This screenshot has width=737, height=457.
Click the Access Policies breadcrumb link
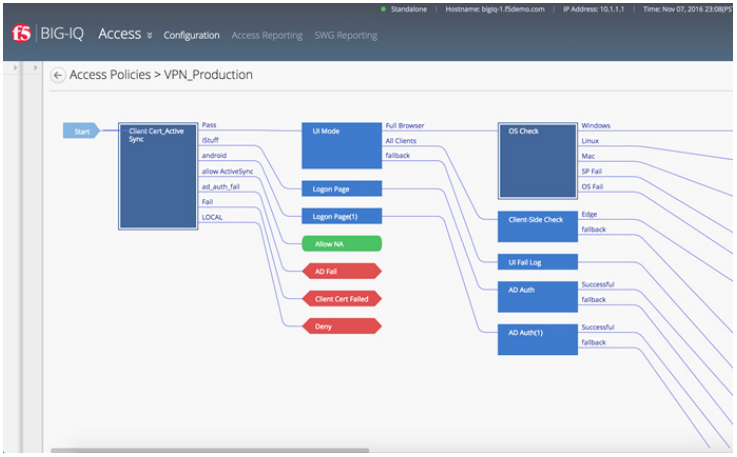(110, 75)
